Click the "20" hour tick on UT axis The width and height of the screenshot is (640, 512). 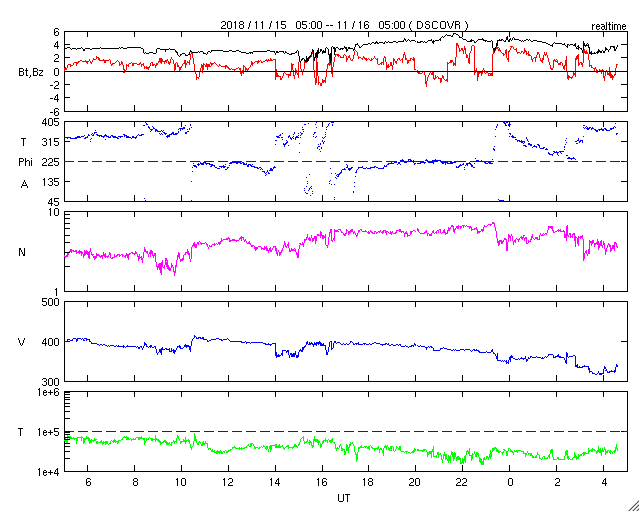pyautogui.click(x=416, y=482)
